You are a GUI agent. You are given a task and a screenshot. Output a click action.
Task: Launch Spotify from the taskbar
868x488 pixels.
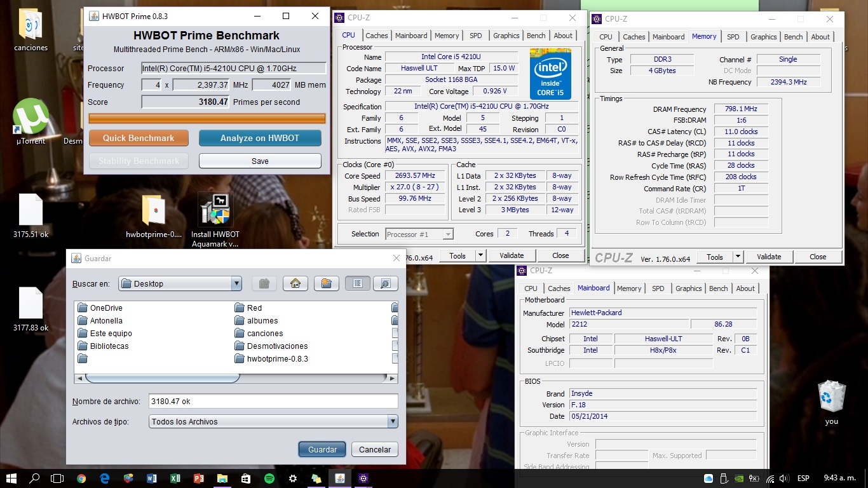click(x=269, y=478)
